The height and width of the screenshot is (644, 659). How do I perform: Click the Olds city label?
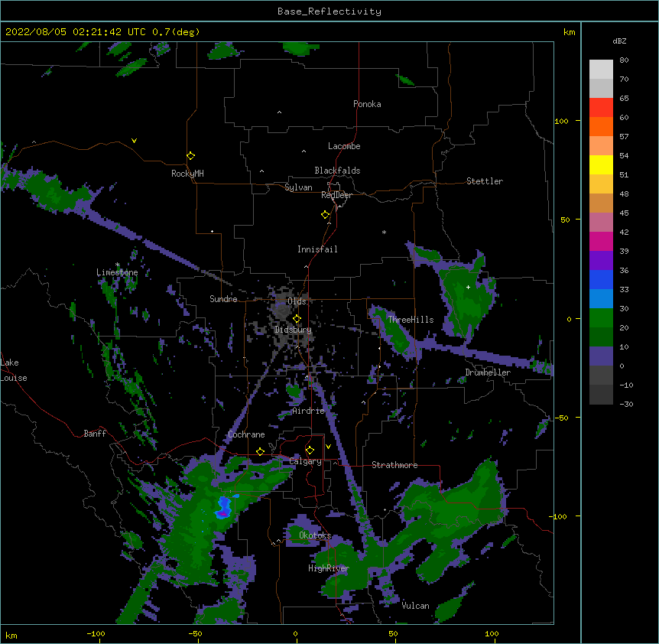(x=297, y=301)
